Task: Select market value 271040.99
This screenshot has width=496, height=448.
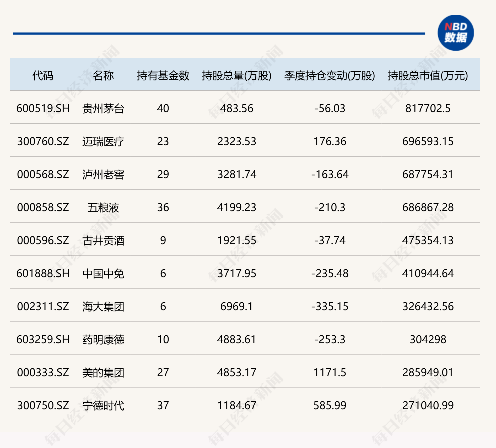Action: 428,406
